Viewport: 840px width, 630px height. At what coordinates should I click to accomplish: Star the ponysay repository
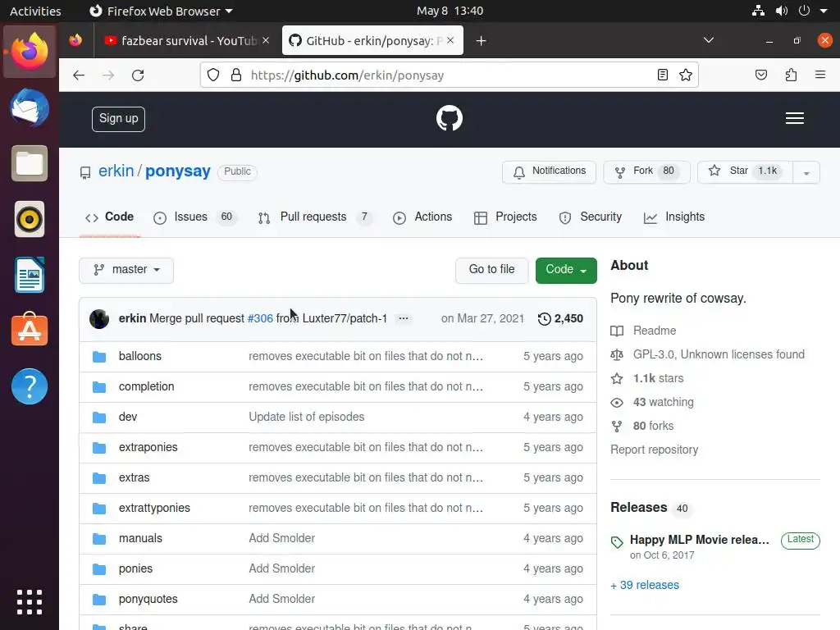pyautogui.click(x=745, y=172)
